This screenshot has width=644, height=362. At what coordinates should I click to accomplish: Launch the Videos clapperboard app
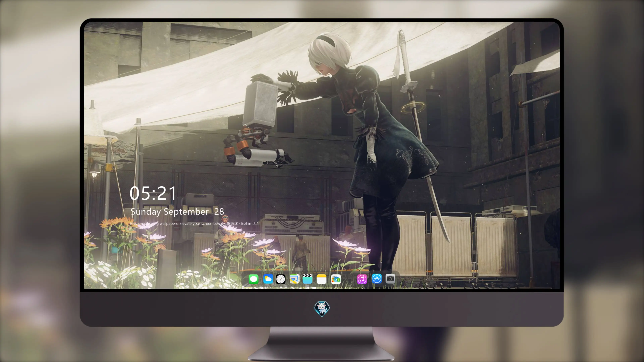[x=308, y=279]
